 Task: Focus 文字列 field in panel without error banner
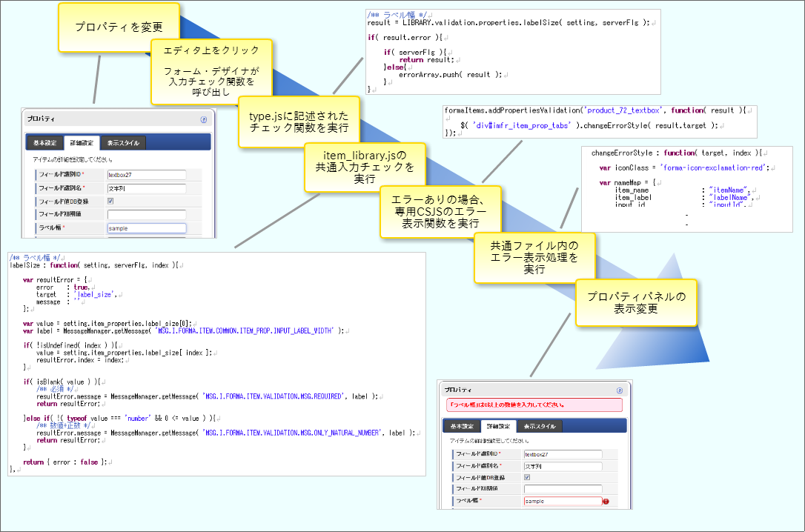click(x=146, y=188)
